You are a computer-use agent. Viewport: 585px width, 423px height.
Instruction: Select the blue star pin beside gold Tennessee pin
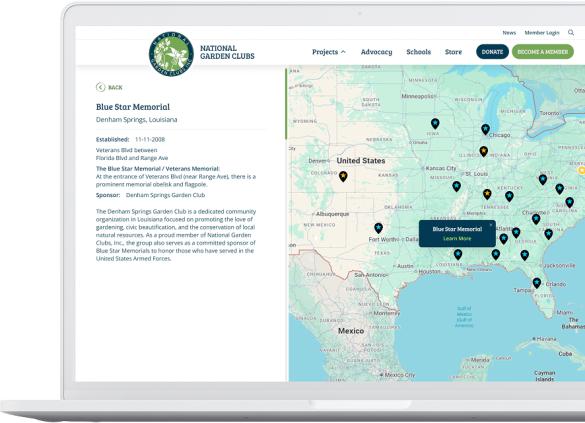[x=509, y=196]
